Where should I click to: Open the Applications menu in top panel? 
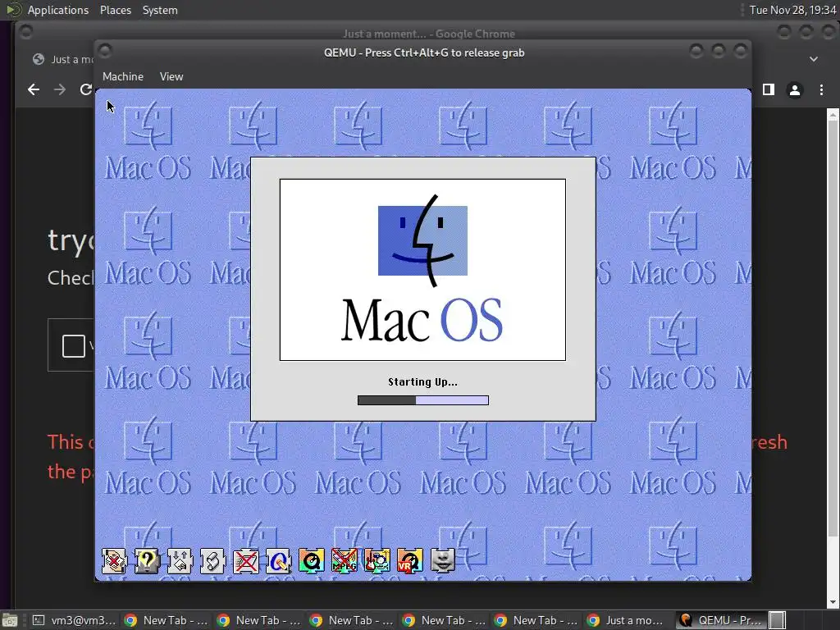[58, 10]
